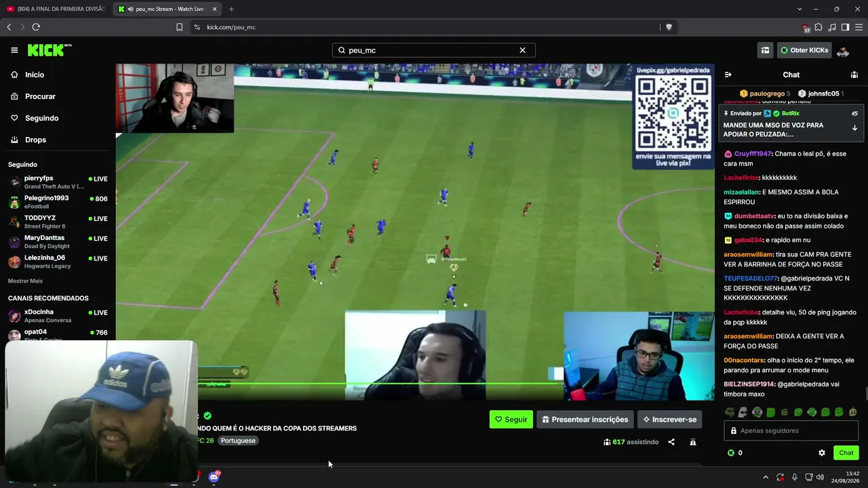Screen dimensions: 868x488
Task: Open the browser tab search dropdown
Action: [800, 9]
